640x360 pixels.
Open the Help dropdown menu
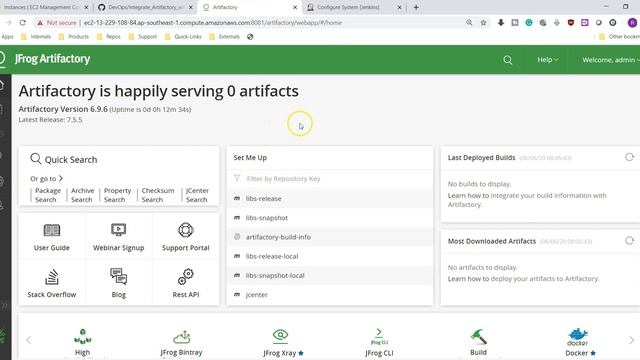[547, 60]
